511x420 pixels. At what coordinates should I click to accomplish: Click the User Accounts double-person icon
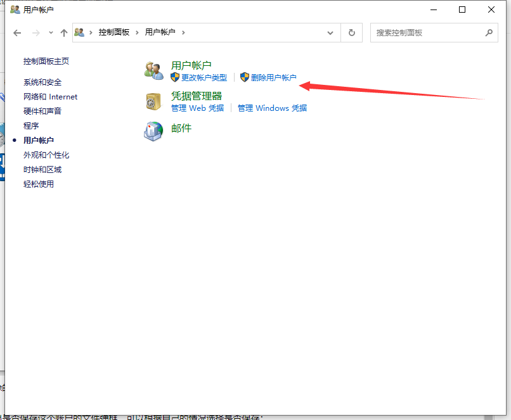coord(153,70)
